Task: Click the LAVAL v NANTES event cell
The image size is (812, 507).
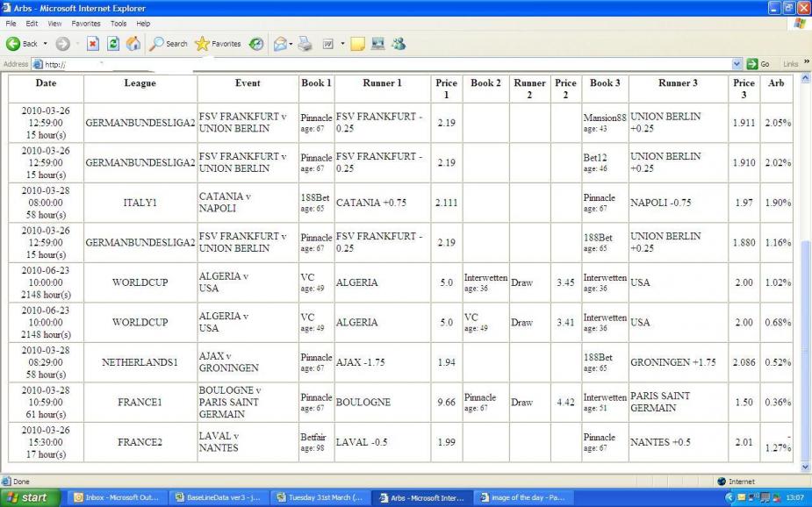Action: click(248, 442)
